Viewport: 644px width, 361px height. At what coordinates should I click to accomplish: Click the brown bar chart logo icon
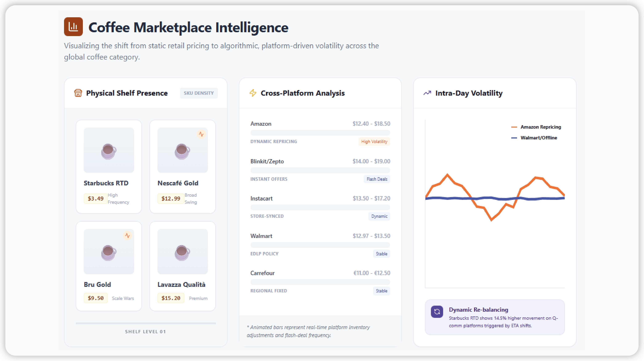click(x=73, y=27)
